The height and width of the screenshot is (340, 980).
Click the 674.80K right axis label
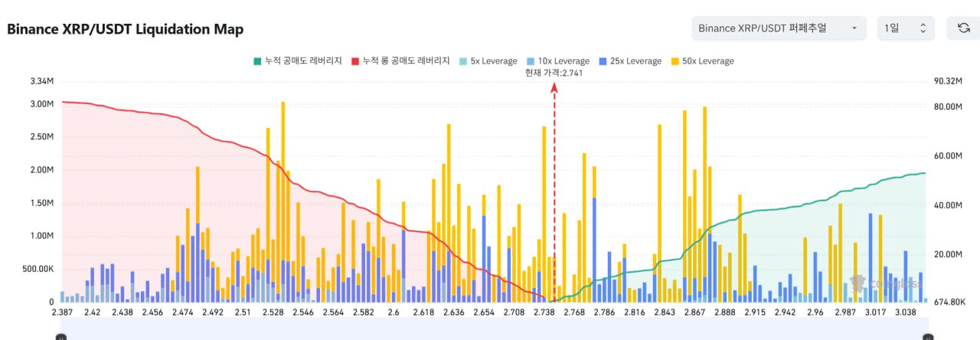coord(949,302)
